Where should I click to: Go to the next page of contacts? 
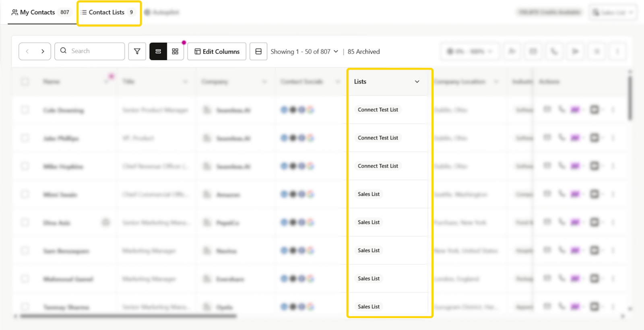[x=43, y=52]
